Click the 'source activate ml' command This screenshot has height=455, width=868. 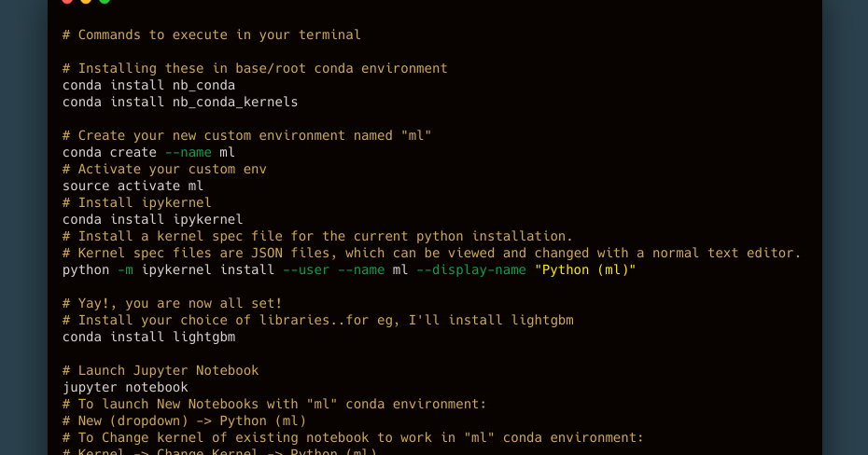133,186
